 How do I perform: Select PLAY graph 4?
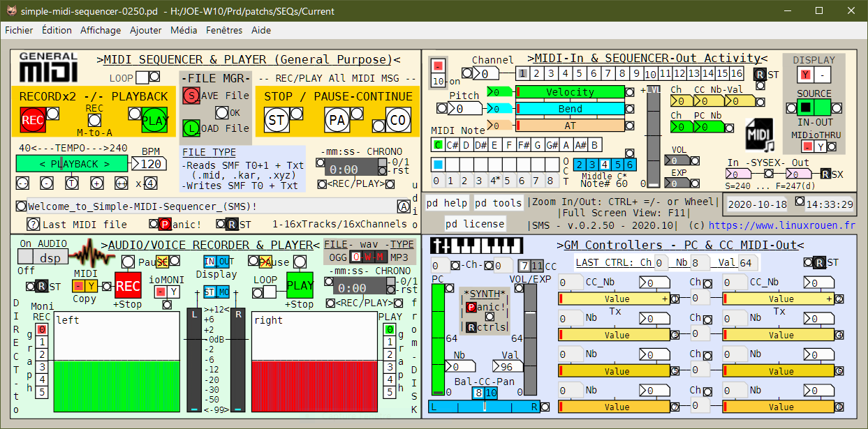tap(391, 379)
